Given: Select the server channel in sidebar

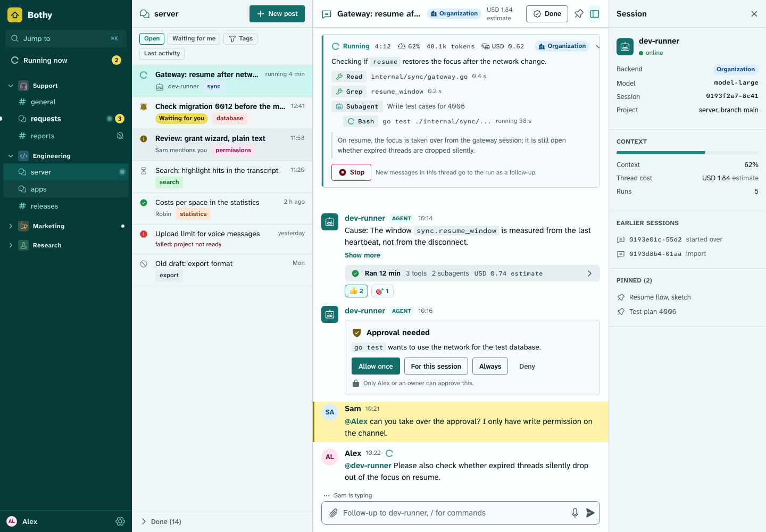Looking at the screenshot, I should pyautogui.click(x=66, y=172).
